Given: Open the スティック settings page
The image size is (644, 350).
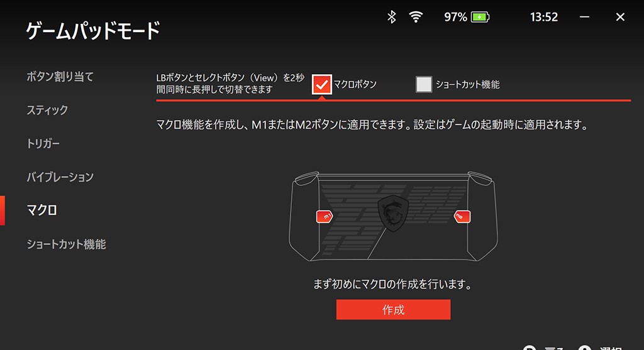Looking at the screenshot, I should [x=47, y=110].
